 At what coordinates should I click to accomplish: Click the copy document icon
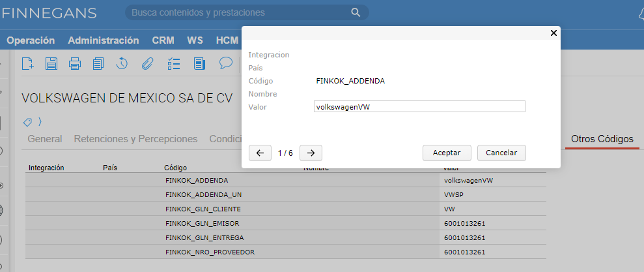[x=98, y=63]
